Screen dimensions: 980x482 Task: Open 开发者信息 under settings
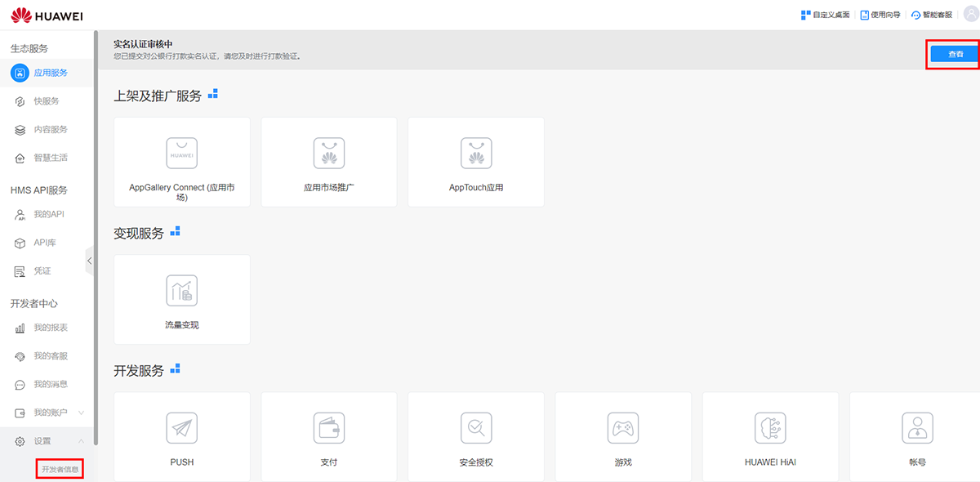point(60,469)
